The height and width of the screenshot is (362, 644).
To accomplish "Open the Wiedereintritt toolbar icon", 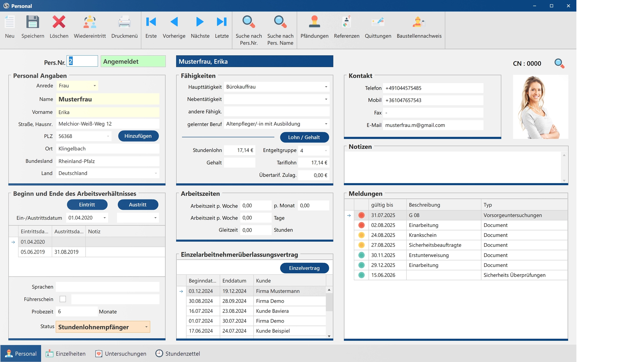I will (x=89, y=22).
